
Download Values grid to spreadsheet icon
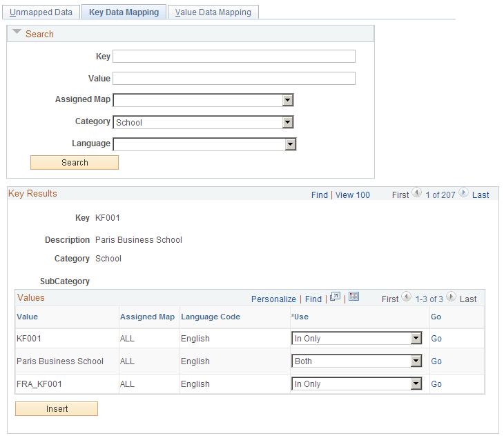click(x=353, y=297)
